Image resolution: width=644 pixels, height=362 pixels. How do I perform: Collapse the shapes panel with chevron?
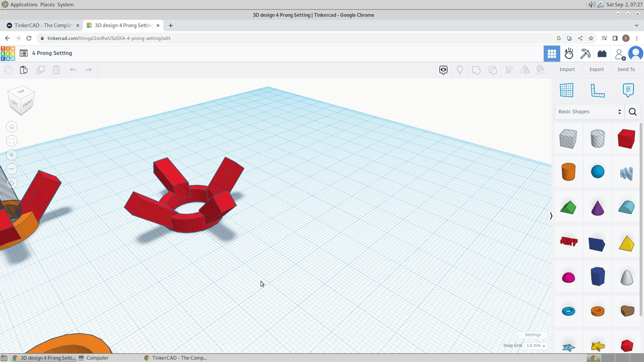point(551,216)
